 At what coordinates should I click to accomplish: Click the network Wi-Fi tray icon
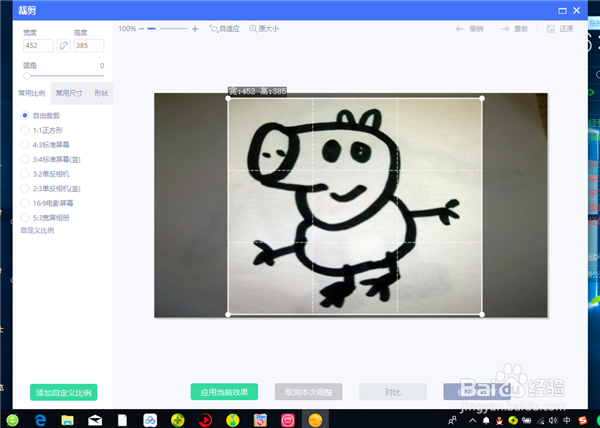[x=540, y=421]
